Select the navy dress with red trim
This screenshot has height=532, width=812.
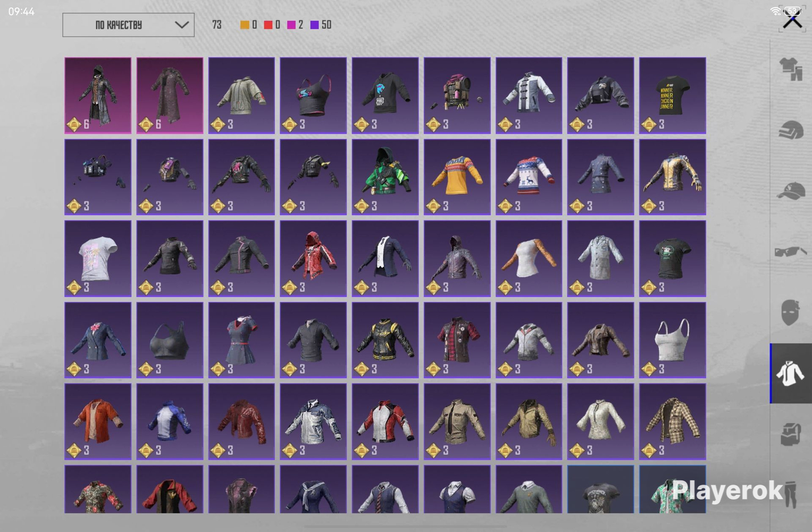(x=241, y=340)
